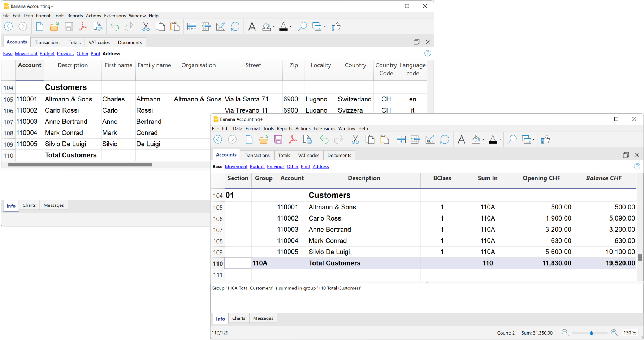Screen dimensions: 644x340
Task: Click the Undo arrow in the back window toolbar
Action: pos(114,27)
